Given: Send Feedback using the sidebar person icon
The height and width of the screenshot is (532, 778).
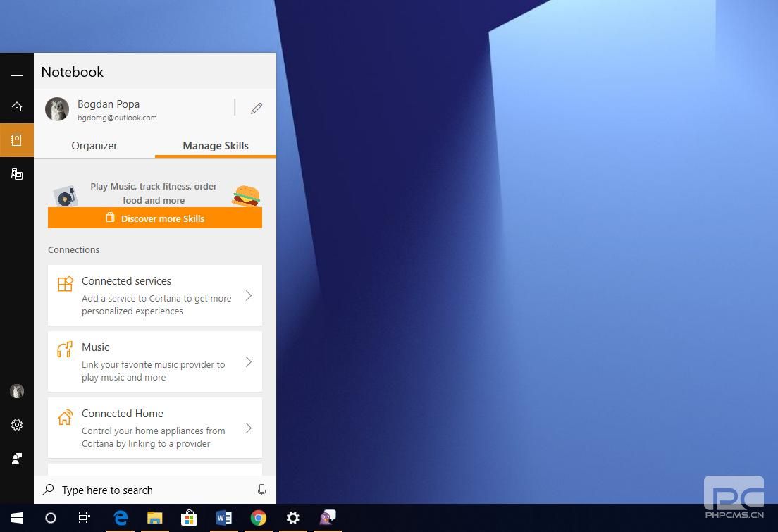Looking at the screenshot, I should pyautogui.click(x=17, y=459).
